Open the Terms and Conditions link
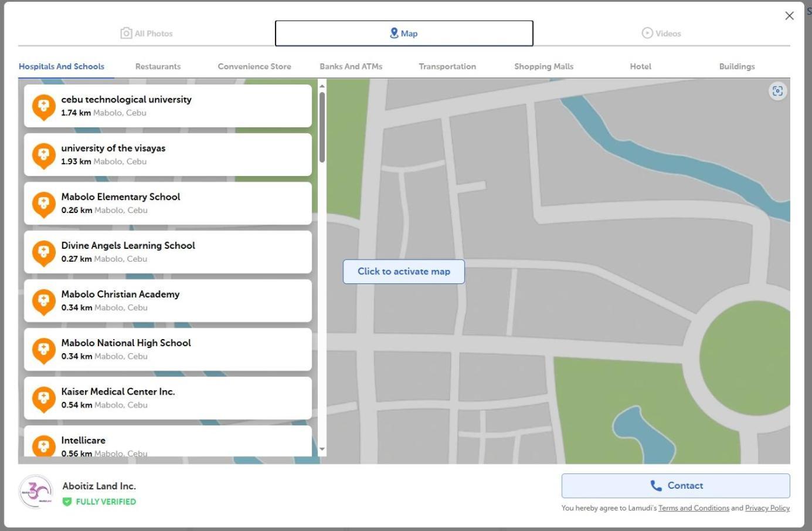The height and width of the screenshot is (531, 812). click(x=694, y=508)
